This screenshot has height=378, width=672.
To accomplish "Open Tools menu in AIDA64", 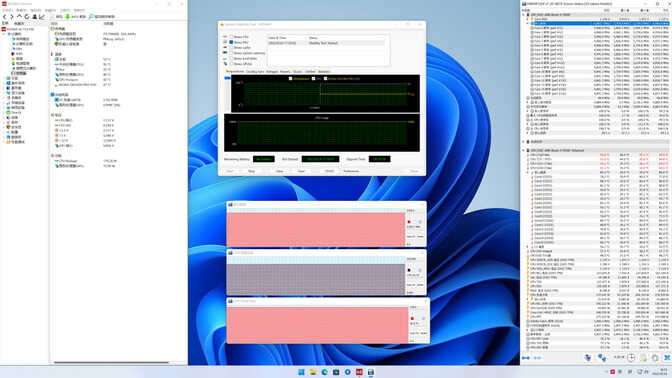I will click(65, 10).
